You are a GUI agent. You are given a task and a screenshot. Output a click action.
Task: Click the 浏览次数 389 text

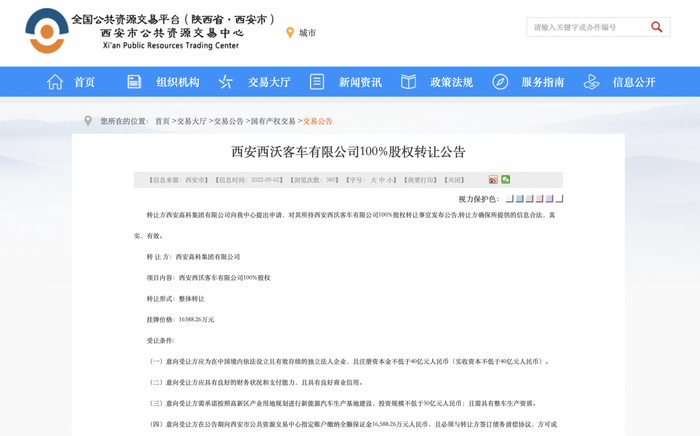point(314,180)
